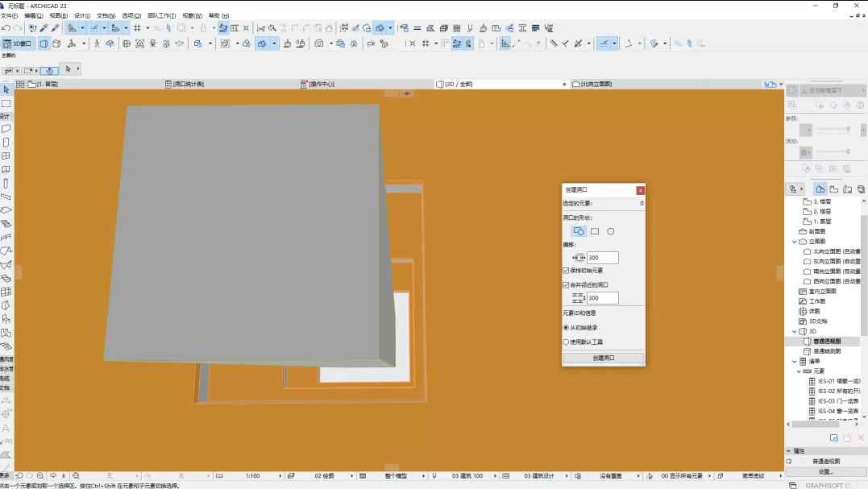Viewport: 868px width, 489px height.
Task: Click the grid snap icon in toolbar
Action: [x=137, y=28]
